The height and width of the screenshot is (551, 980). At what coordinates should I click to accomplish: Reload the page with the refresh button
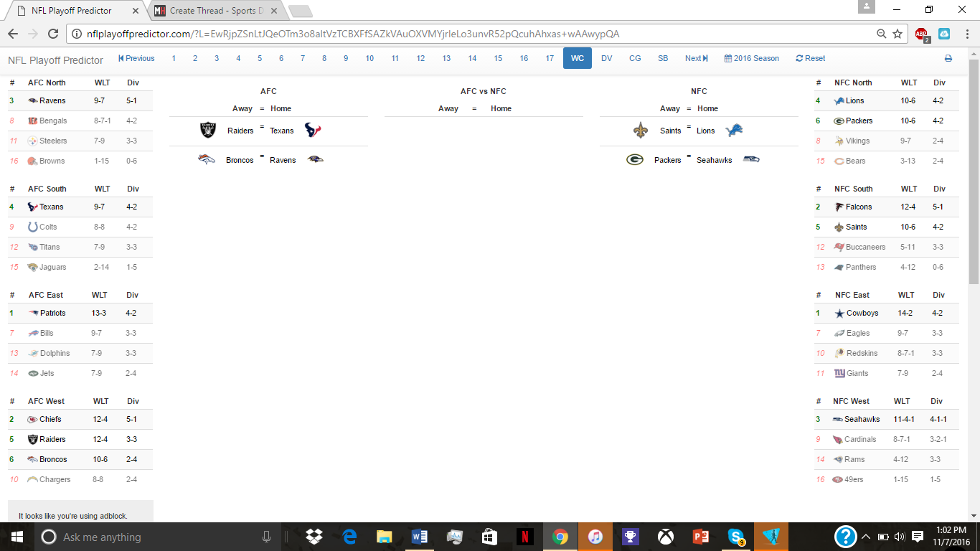click(x=52, y=34)
